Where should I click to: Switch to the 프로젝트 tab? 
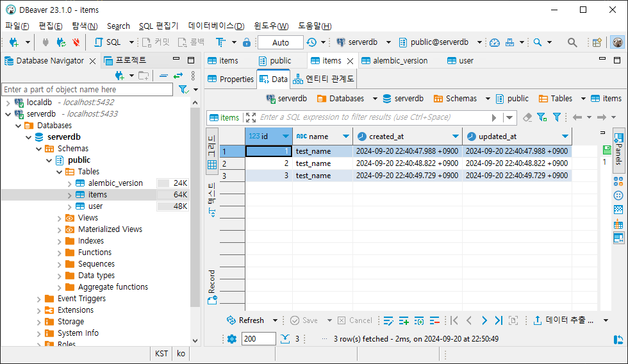(125, 61)
